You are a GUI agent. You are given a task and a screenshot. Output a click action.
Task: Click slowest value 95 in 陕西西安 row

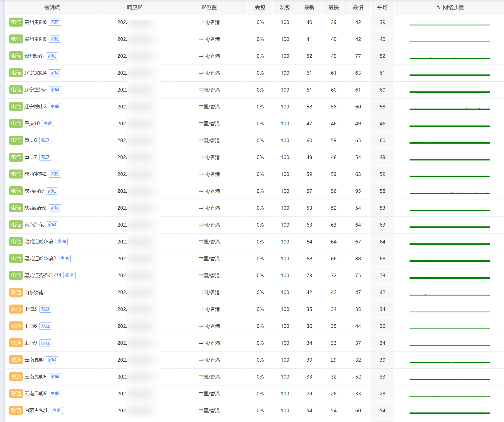358,191
